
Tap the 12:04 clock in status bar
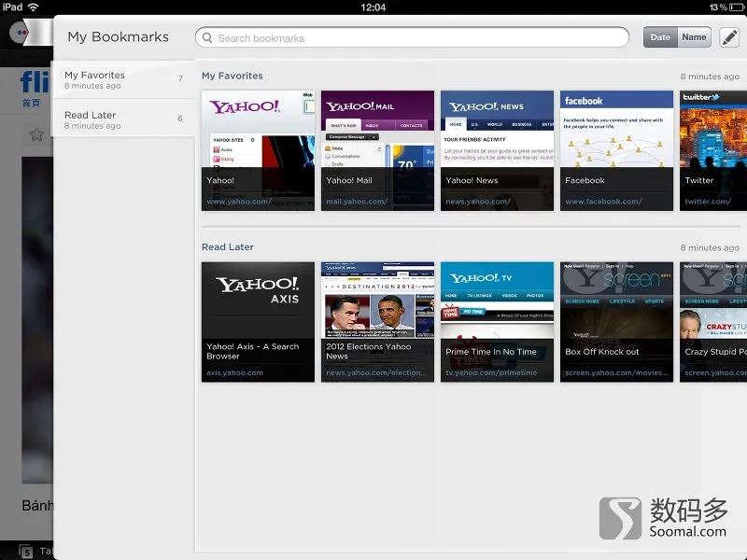[373, 7]
